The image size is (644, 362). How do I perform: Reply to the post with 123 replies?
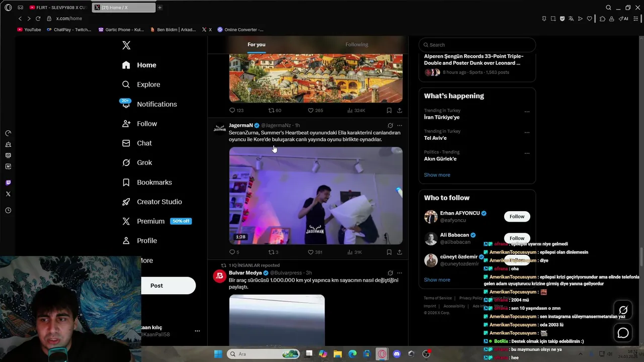pos(236,110)
